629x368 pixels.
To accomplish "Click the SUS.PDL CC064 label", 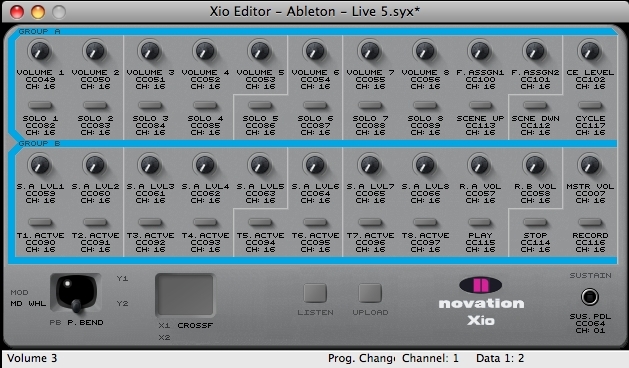I will (590, 323).
